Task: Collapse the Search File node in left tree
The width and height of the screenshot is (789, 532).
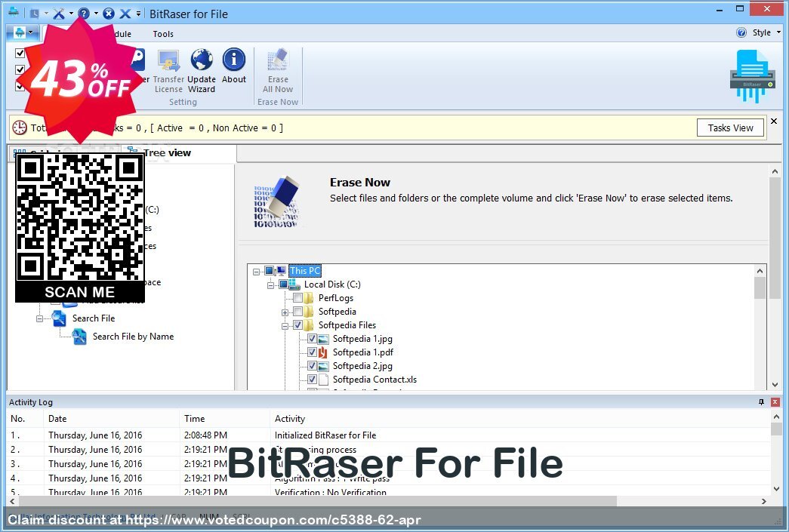Action: pyautogui.click(x=40, y=318)
